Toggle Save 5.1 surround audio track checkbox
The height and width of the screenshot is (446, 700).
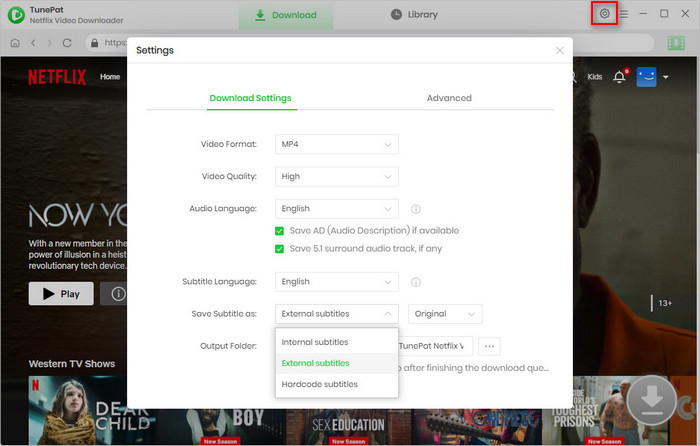(x=280, y=248)
